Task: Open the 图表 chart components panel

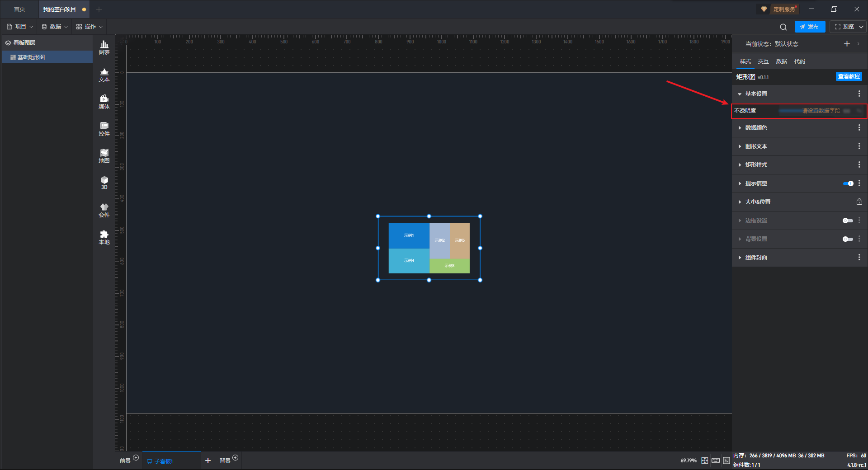Action: click(x=104, y=47)
